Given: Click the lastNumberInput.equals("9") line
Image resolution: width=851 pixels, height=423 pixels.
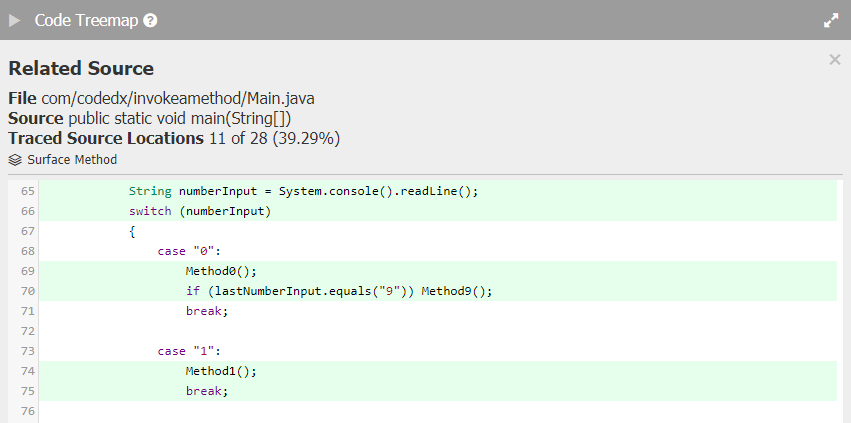Looking at the screenshot, I should point(339,291).
